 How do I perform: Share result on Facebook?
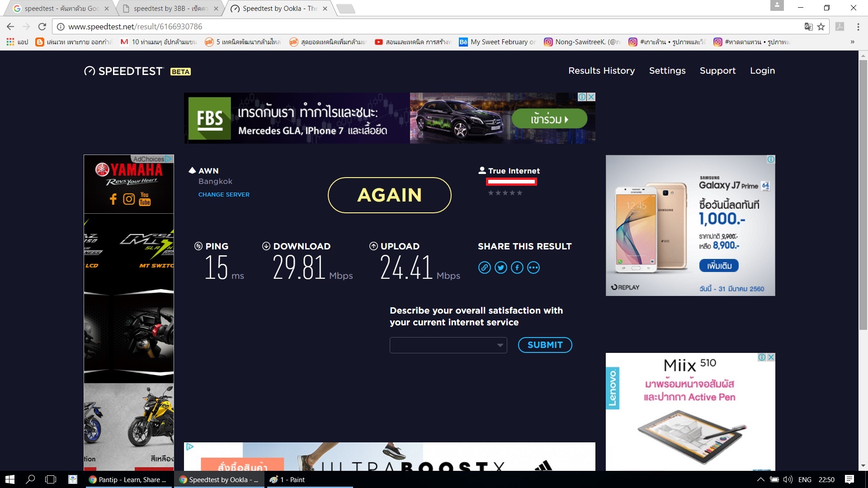[x=517, y=267]
